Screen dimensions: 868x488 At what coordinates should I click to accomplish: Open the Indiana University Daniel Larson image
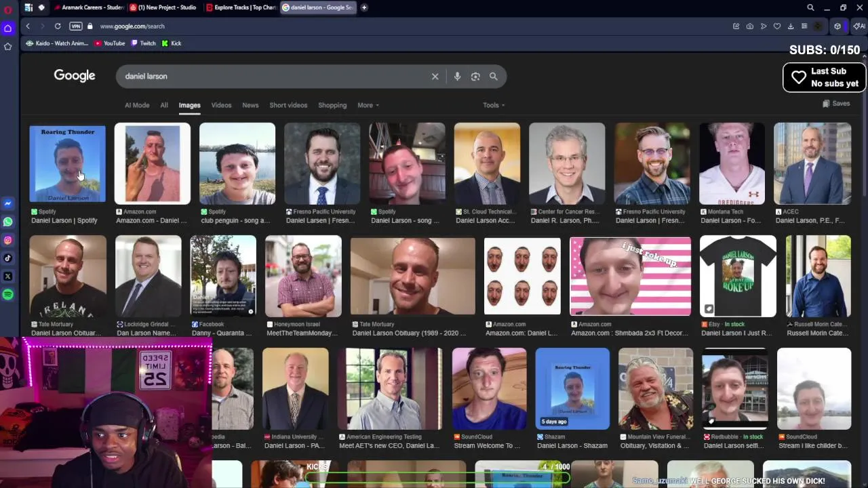(x=295, y=389)
